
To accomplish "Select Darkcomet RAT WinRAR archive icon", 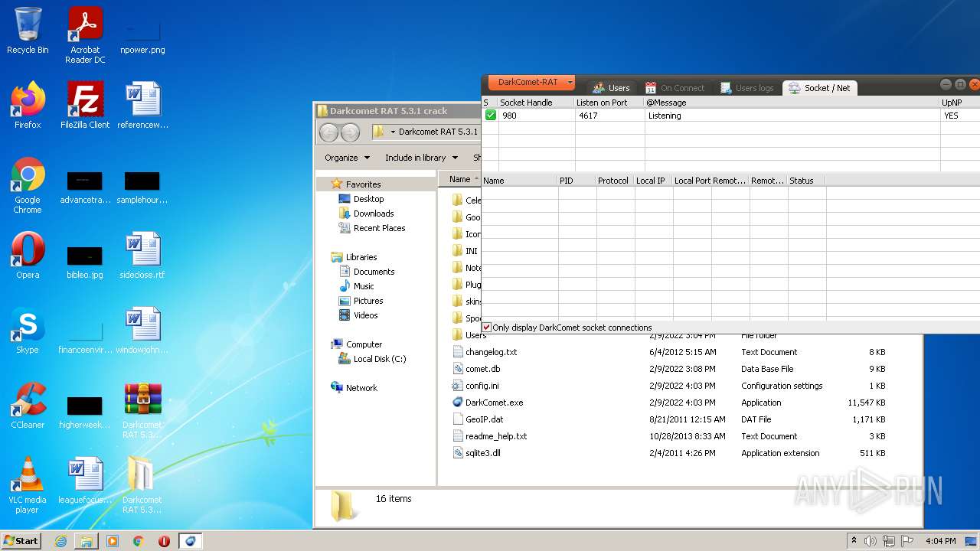I will [x=142, y=411].
